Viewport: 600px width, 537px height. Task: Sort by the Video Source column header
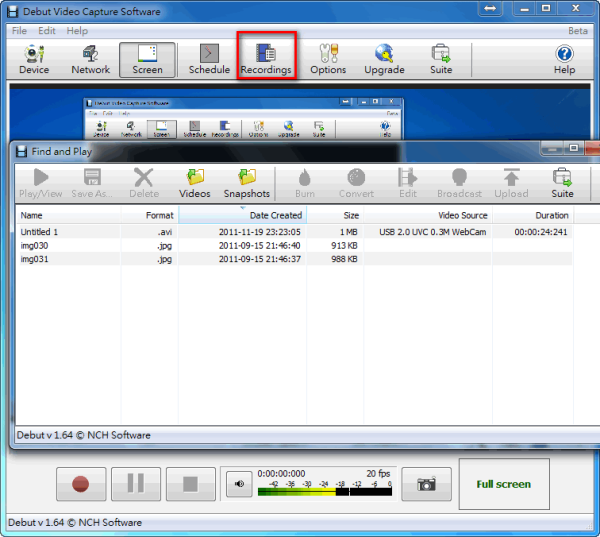(x=428, y=215)
